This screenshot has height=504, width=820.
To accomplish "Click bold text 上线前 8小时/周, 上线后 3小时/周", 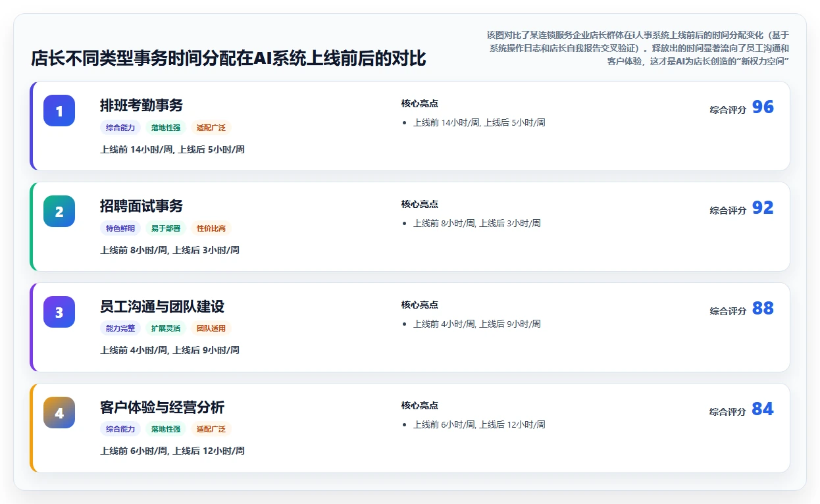I will point(170,250).
